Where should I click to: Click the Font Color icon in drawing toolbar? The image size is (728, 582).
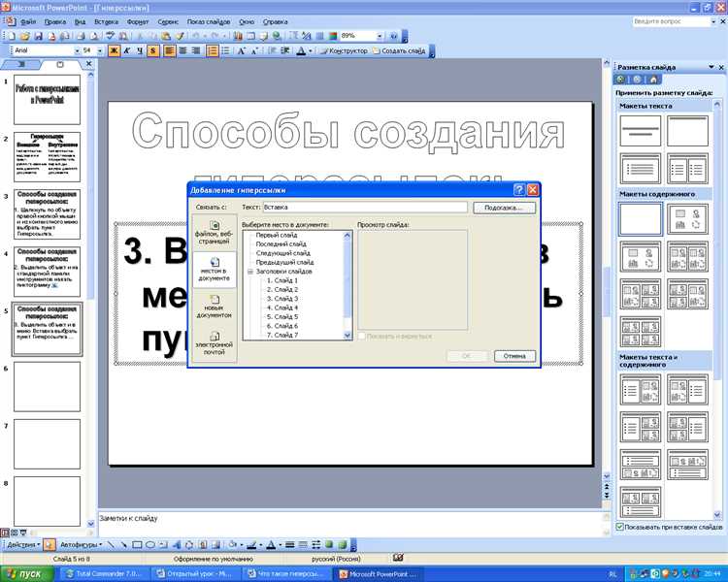(x=272, y=545)
